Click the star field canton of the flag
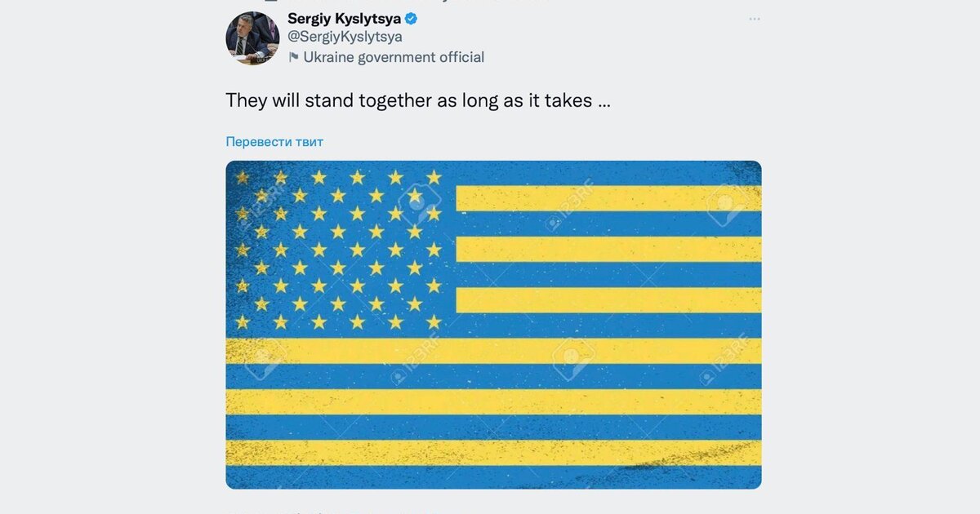 point(338,249)
